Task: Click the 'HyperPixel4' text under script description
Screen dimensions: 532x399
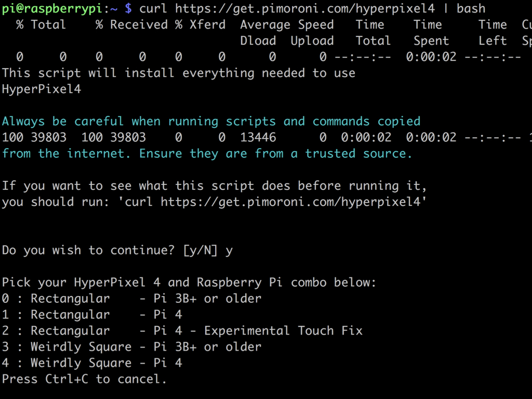Action: 42,89
